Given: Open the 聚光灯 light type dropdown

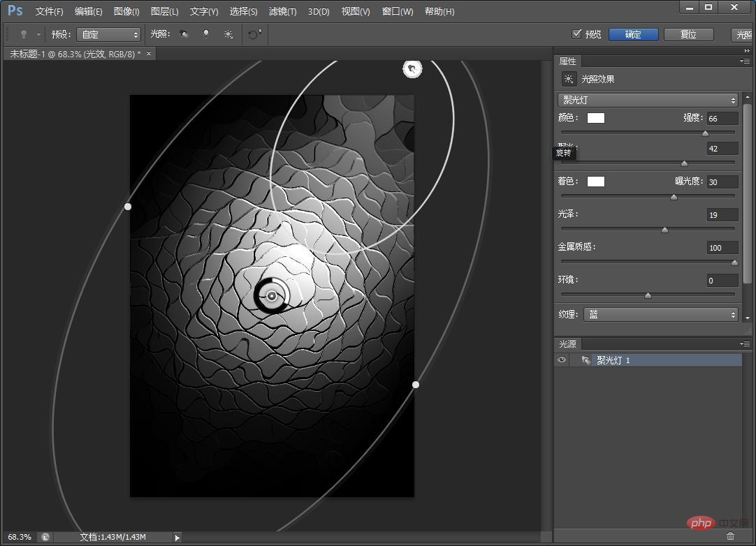Looking at the screenshot, I should click(x=648, y=101).
